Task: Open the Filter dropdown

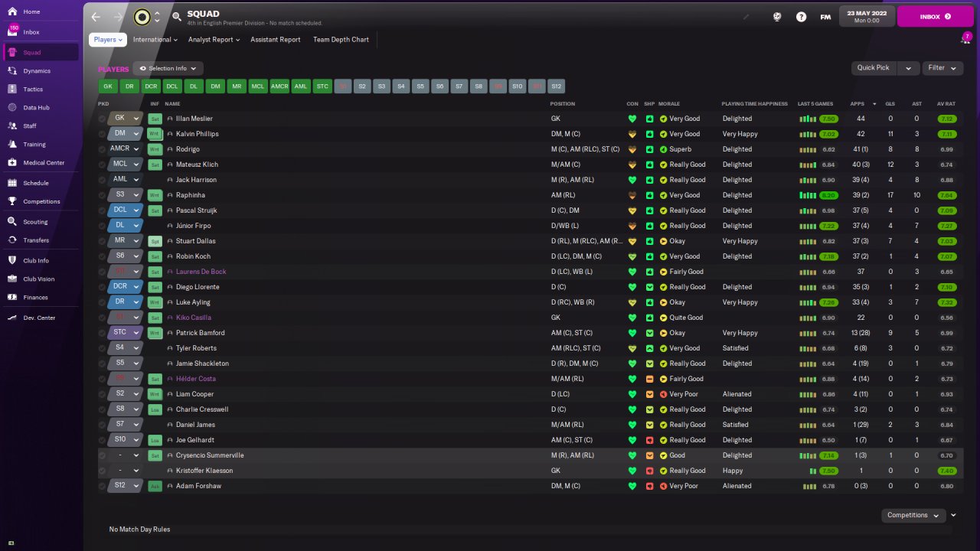Action: (942, 68)
